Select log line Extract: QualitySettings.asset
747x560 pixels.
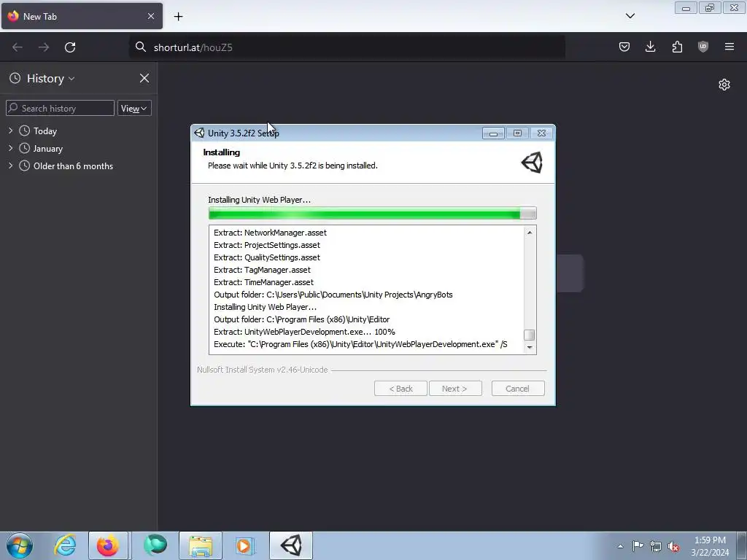[267, 257]
